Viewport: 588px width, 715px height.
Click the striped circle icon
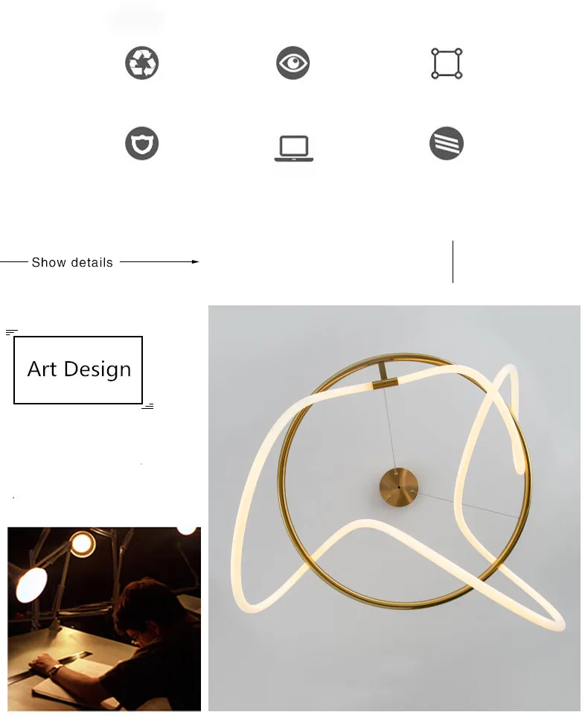click(x=447, y=143)
